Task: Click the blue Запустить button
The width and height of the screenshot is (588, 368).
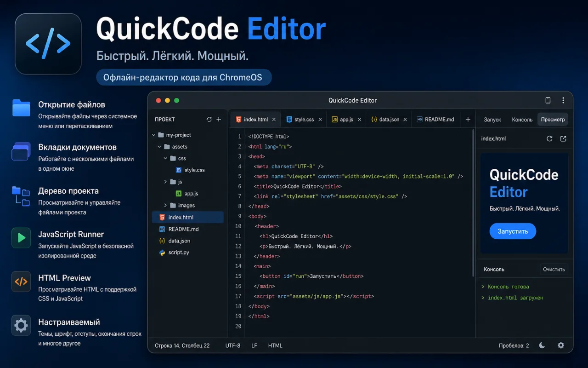Action: tap(513, 231)
